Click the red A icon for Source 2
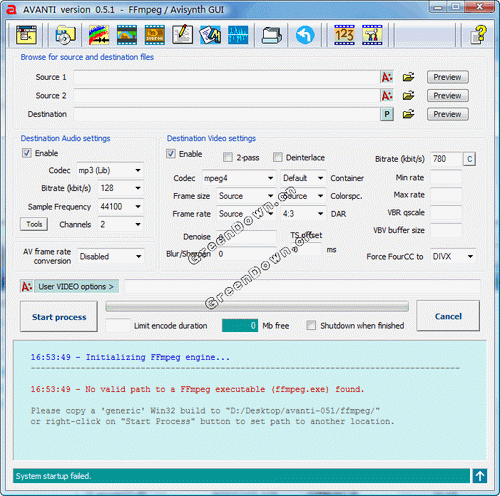 point(387,96)
